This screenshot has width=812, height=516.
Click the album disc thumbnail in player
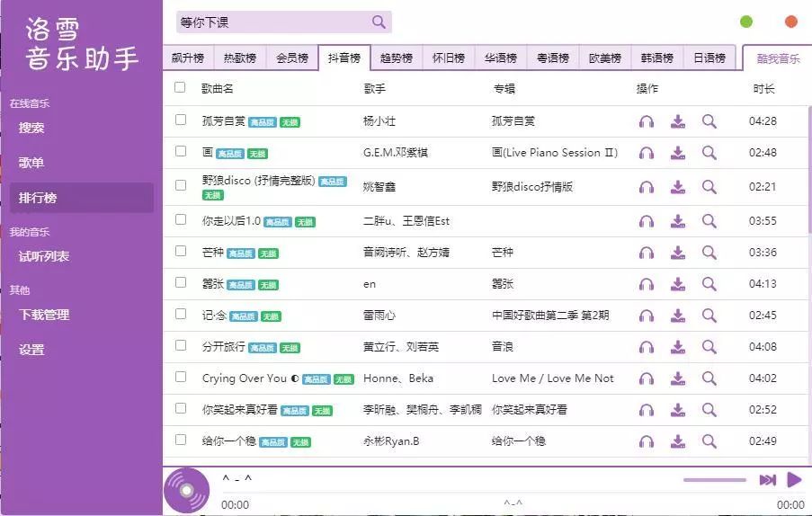click(187, 490)
